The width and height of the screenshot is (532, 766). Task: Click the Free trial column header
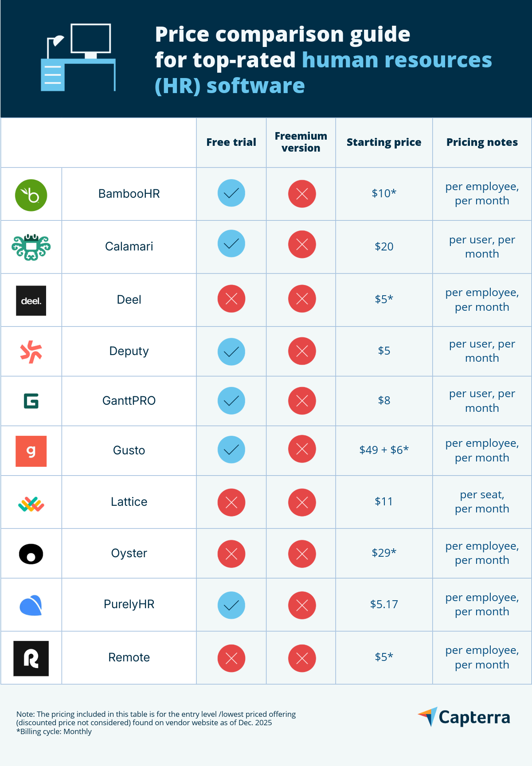(231, 142)
